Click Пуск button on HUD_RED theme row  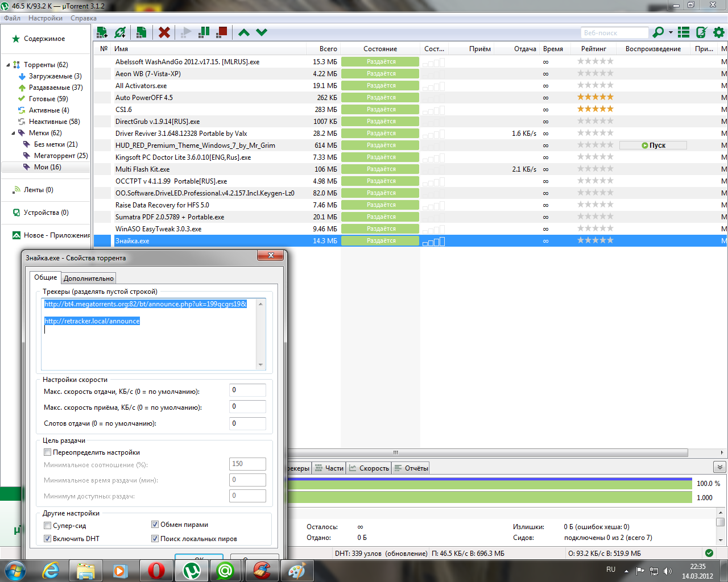(653, 145)
